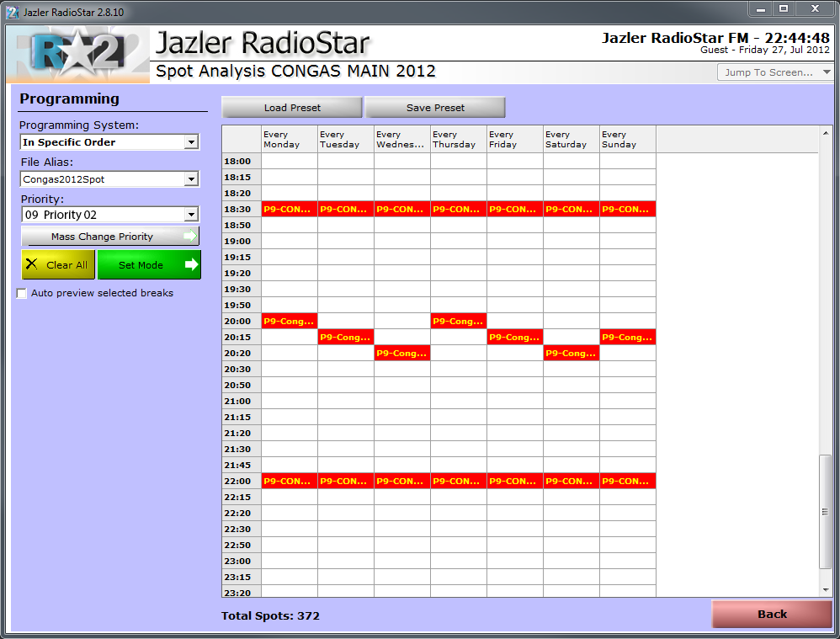Select the Thursday 22:00 P9-CON spot

coord(459,481)
